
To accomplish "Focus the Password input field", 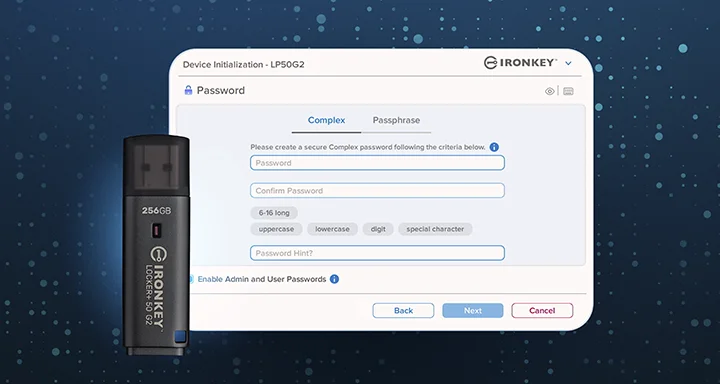I will [377, 163].
